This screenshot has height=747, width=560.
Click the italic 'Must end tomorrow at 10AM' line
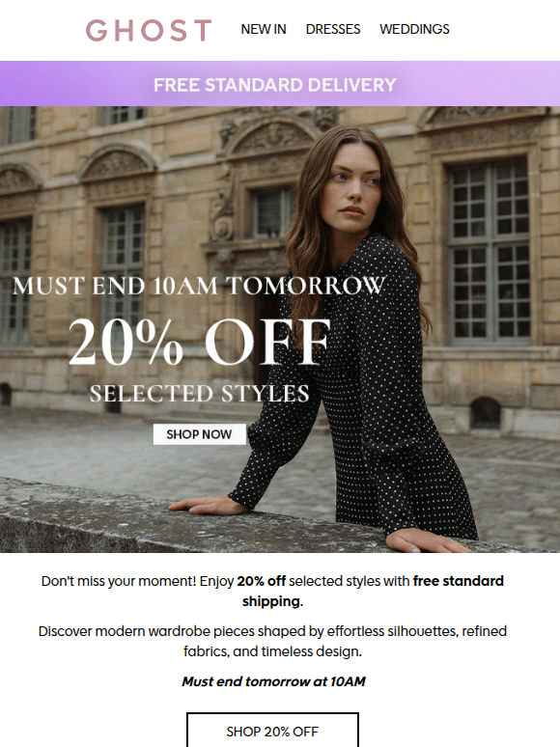273,681
